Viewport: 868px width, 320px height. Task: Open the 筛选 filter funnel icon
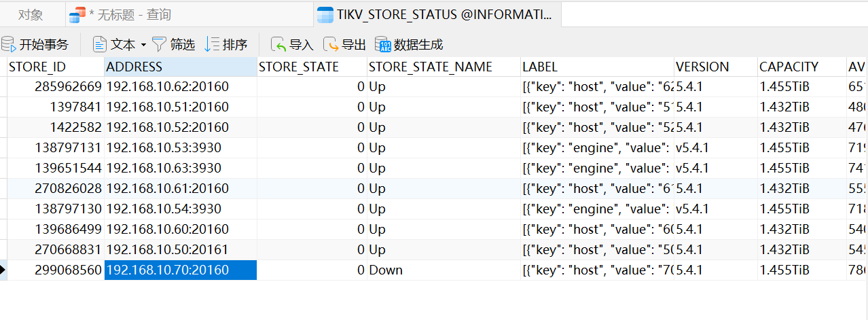(159, 45)
